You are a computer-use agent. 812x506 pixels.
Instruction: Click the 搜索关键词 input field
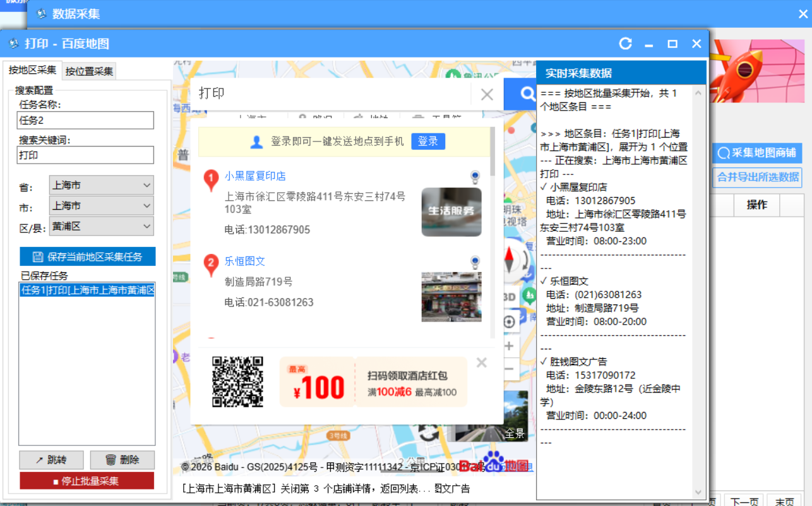click(86, 155)
